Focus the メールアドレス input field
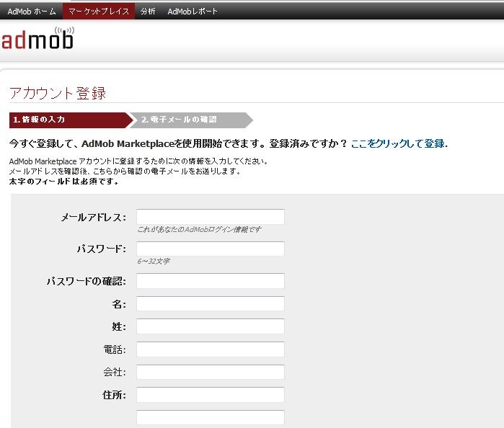Screen dimensions: 504x428 pos(210,217)
